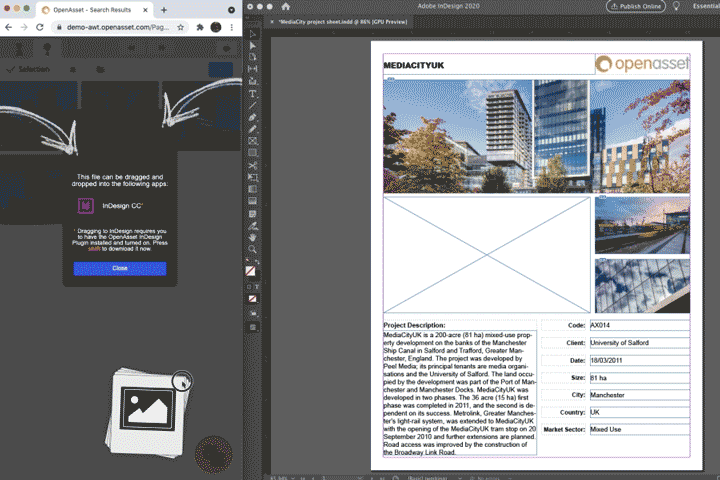Choose the Note tool

tap(253, 214)
